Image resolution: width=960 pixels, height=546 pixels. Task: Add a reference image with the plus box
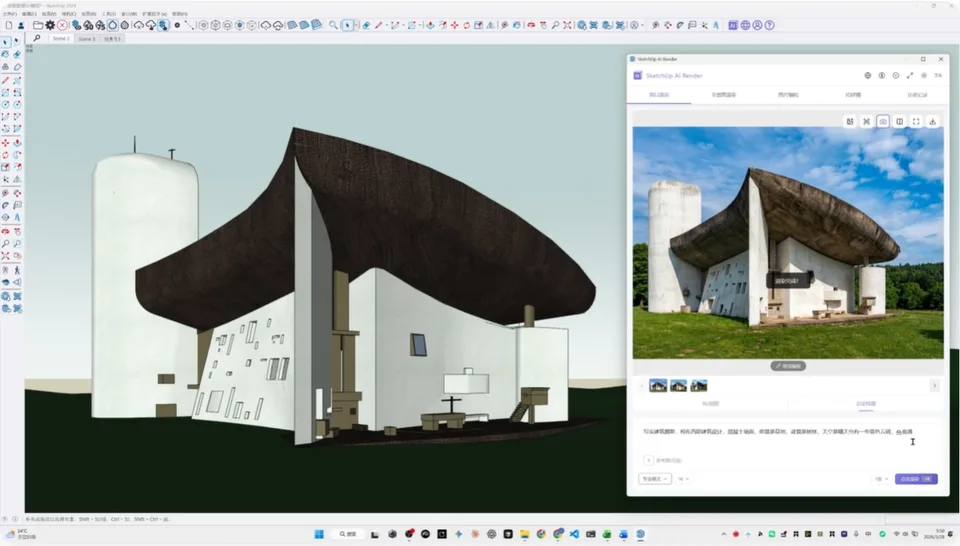648,460
